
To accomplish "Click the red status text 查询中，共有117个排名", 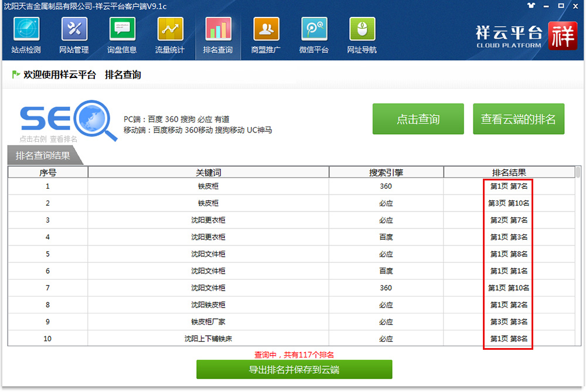I will [x=294, y=354].
